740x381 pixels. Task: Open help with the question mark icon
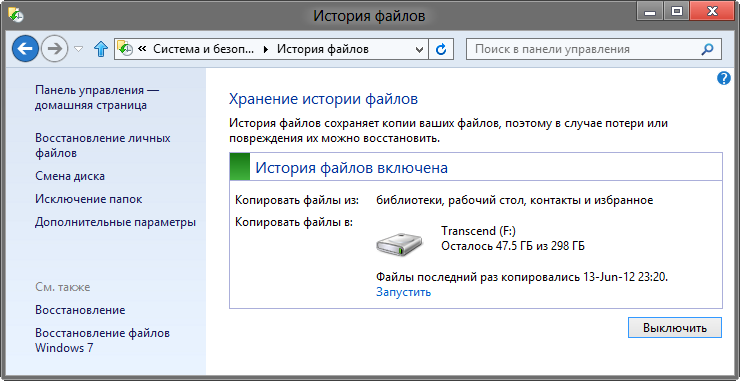723,78
